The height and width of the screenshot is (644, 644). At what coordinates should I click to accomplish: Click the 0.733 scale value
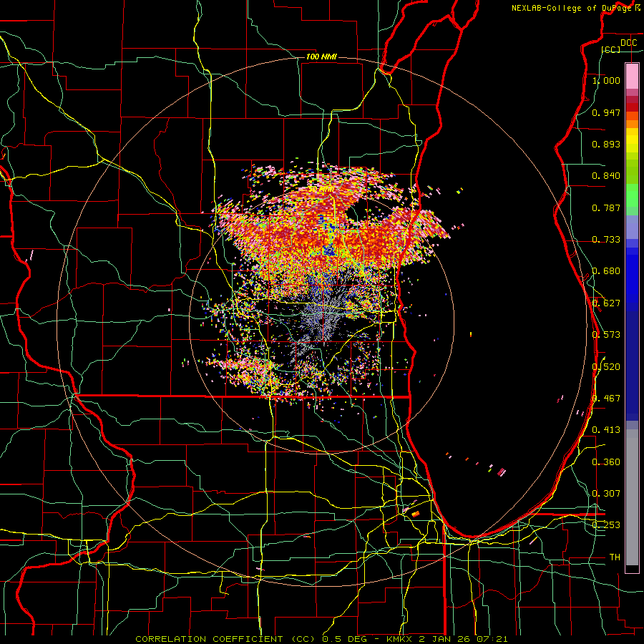click(606, 240)
